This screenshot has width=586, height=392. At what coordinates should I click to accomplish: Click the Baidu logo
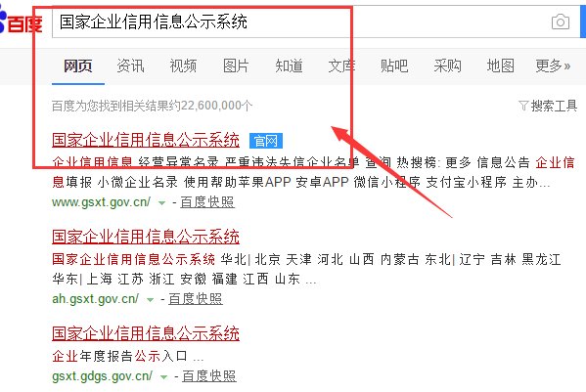(x=21, y=22)
